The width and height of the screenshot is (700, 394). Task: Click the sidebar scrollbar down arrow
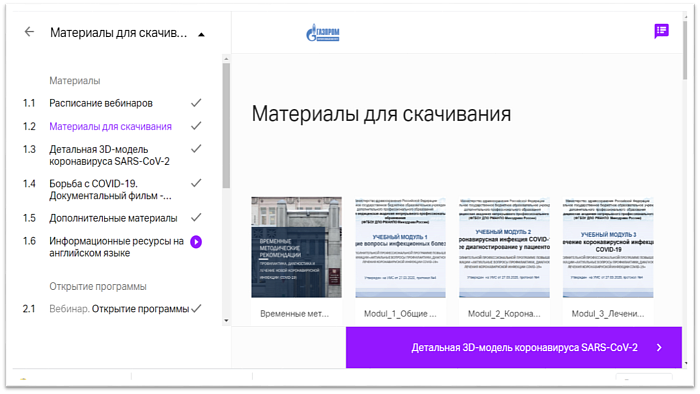[226, 320]
